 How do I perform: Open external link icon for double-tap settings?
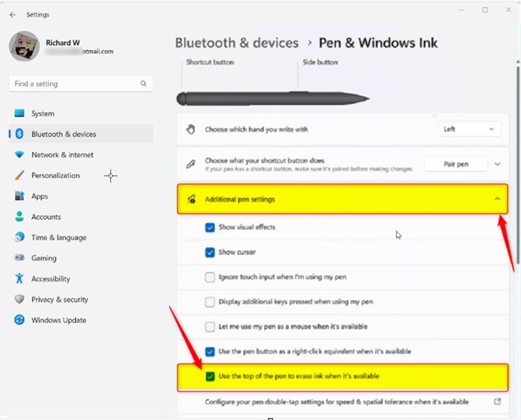tap(498, 402)
